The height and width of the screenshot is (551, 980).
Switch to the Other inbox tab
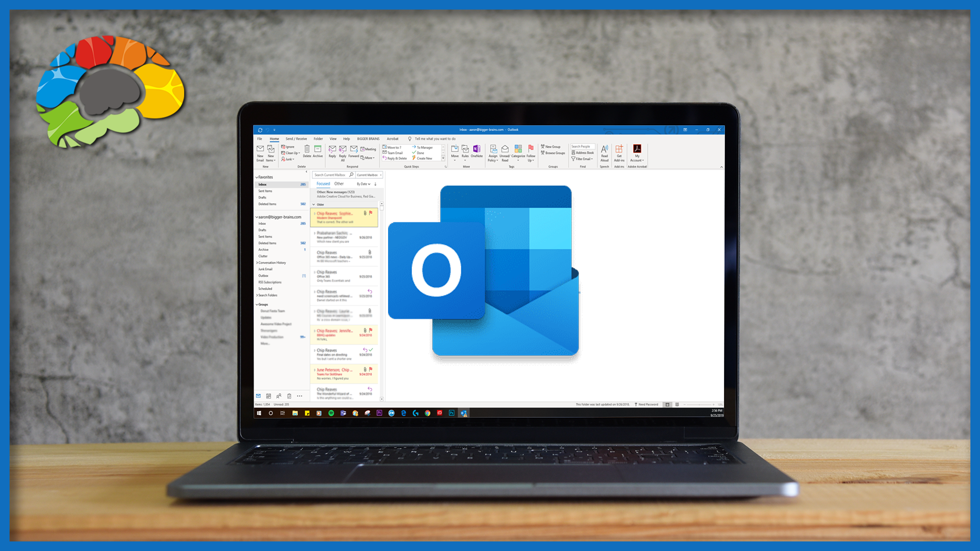click(x=339, y=184)
